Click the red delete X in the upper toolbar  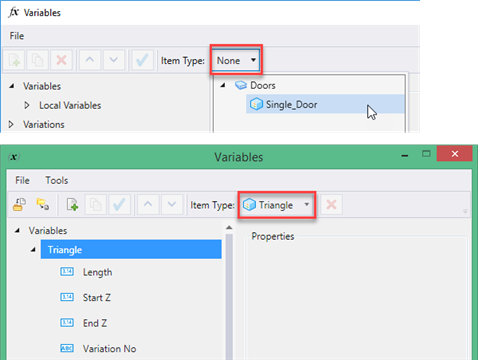click(61, 60)
